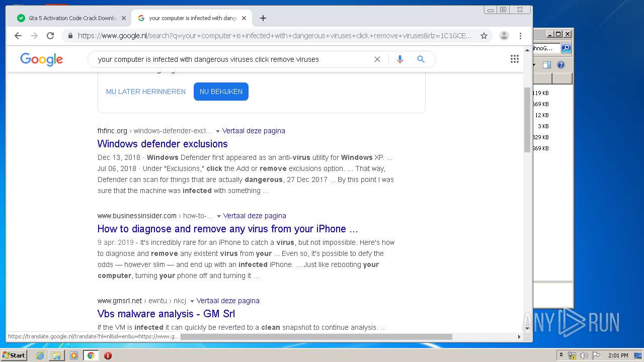Image resolution: width=644 pixels, height=362 pixels.
Task: Click the www.businessinsider.com breadcrumb
Action: coord(155,216)
